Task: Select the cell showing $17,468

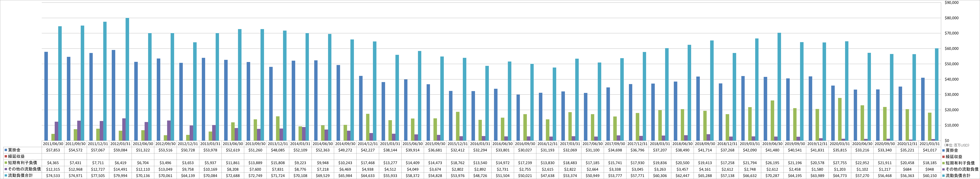Action: pyautogui.click(x=368, y=163)
